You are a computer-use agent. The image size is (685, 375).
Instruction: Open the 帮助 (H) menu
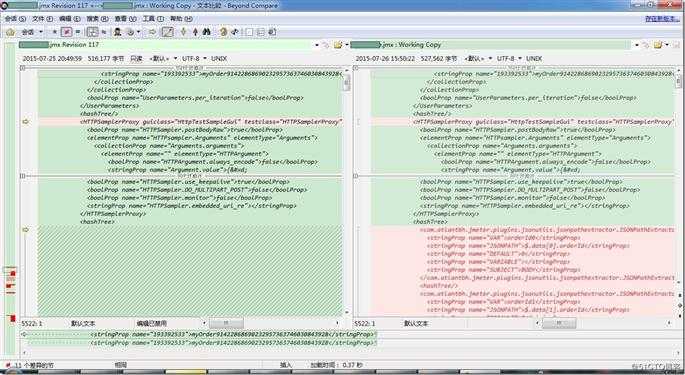181,19
